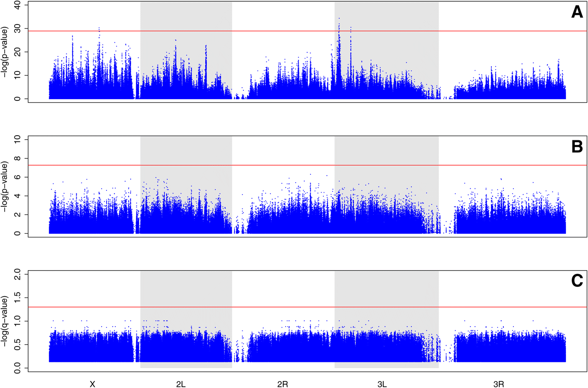Select the X chromosome axis label
Screen dimensions: 588x388
pos(92,384)
